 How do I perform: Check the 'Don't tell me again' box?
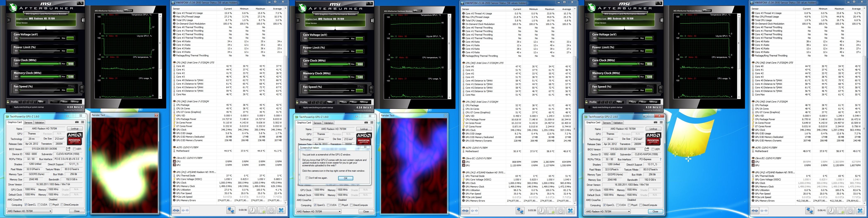(307, 178)
